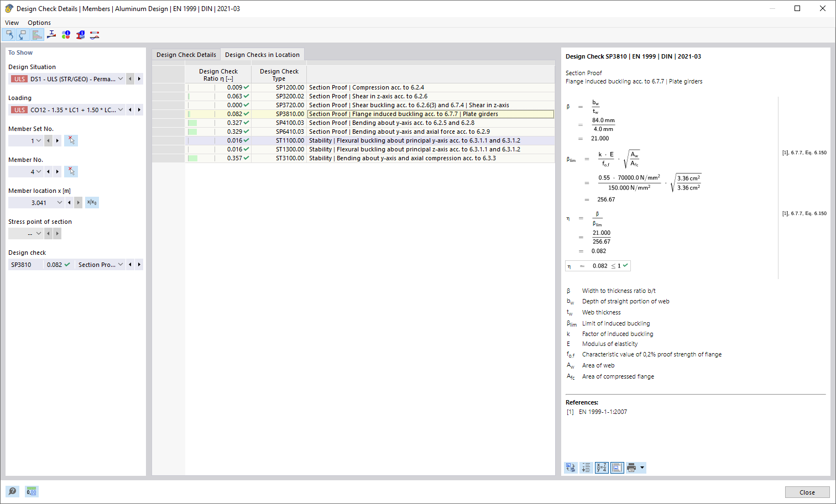The height and width of the screenshot is (504, 836).
Task: Click the Close button
Action: pyautogui.click(x=807, y=492)
